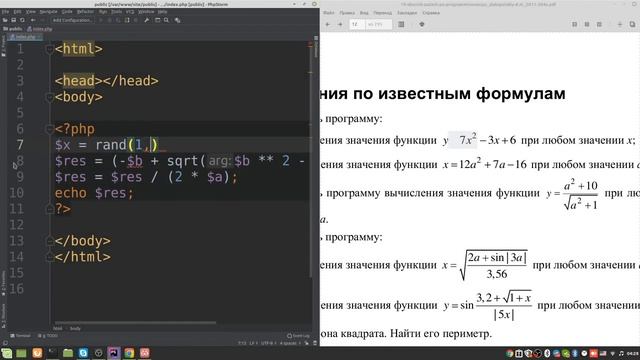Toggle the fold marker at line 11

49,209
